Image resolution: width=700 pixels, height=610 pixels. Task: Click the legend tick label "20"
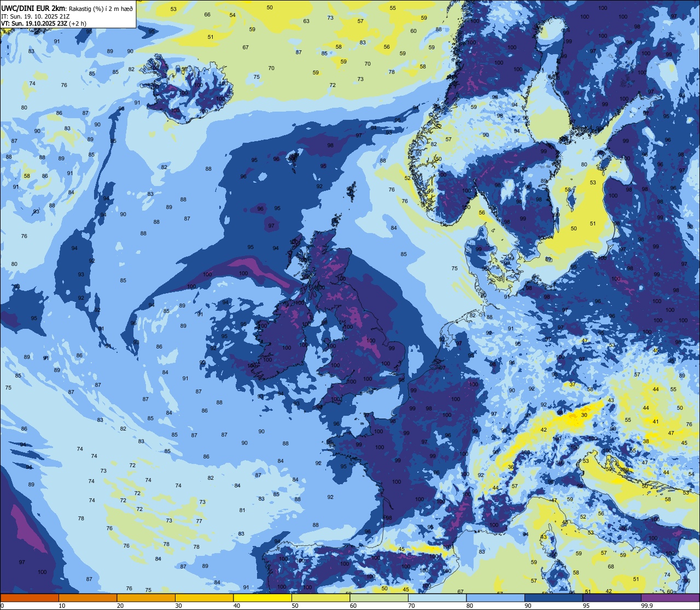120,606
